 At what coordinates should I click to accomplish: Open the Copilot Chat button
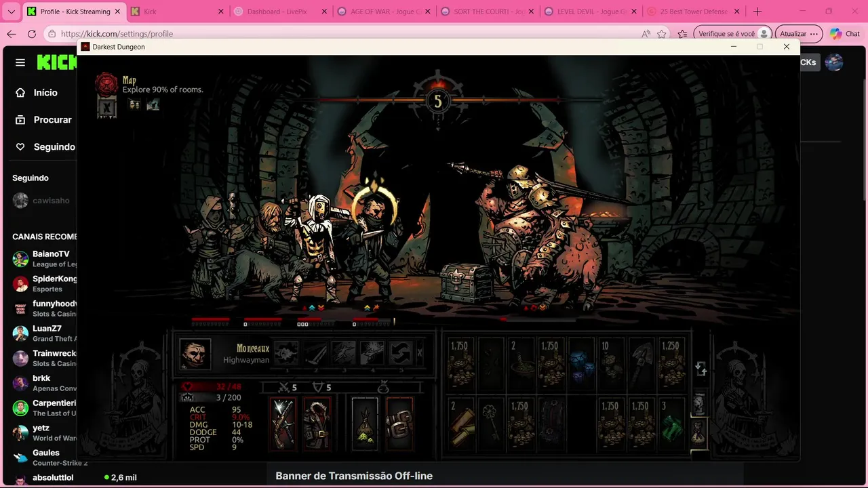coord(845,34)
